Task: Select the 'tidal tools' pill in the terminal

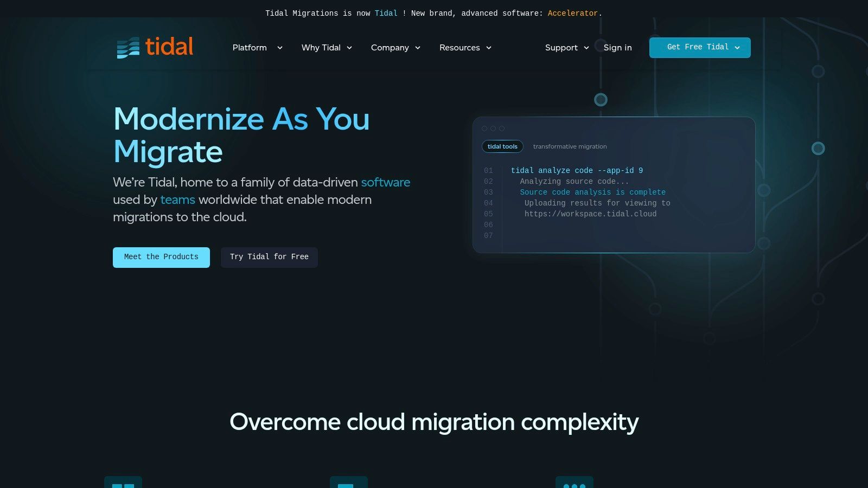Action: (x=502, y=146)
